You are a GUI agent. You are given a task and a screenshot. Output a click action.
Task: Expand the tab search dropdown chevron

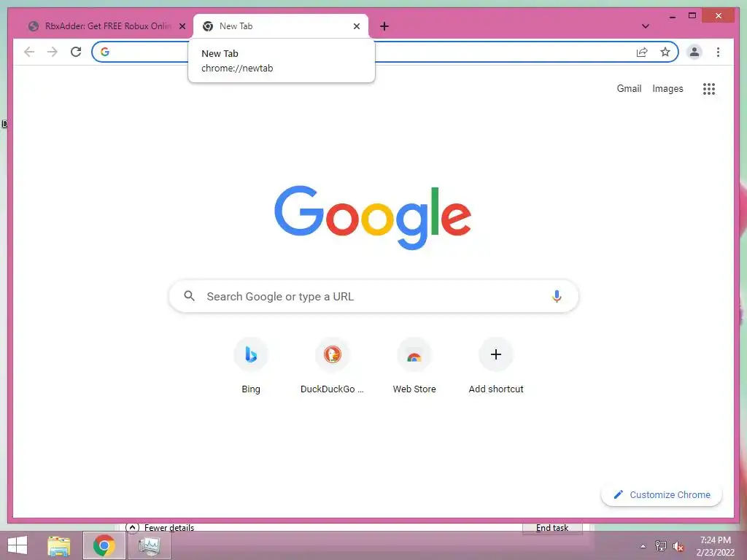tap(646, 26)
